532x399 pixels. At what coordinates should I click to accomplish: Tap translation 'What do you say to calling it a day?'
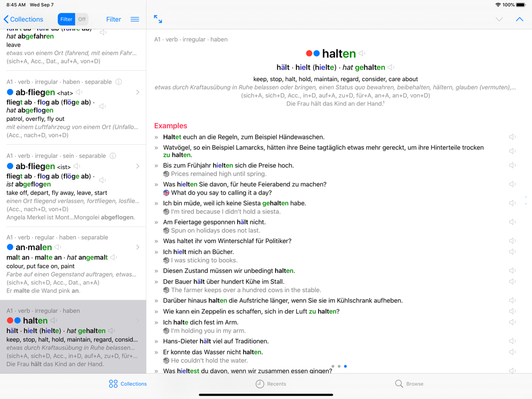(221, 193)
